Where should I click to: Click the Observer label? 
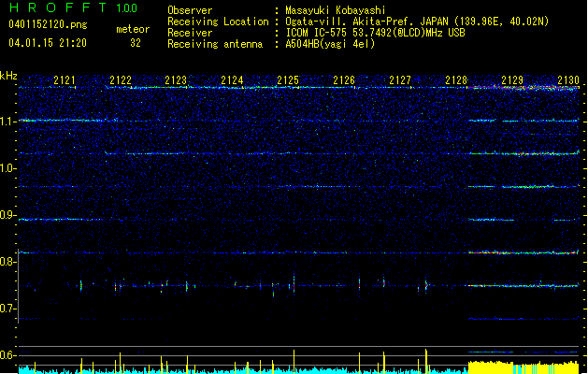(x=190, y=10)
